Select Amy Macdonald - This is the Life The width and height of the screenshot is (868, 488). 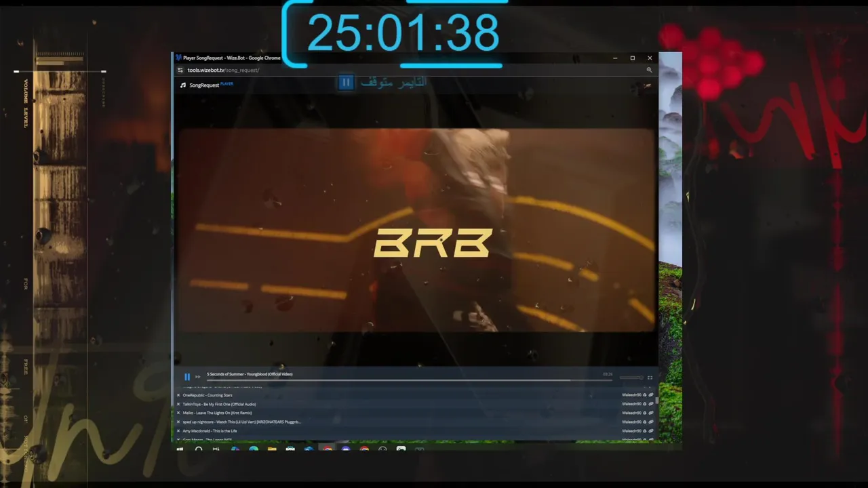pos(210,430)
